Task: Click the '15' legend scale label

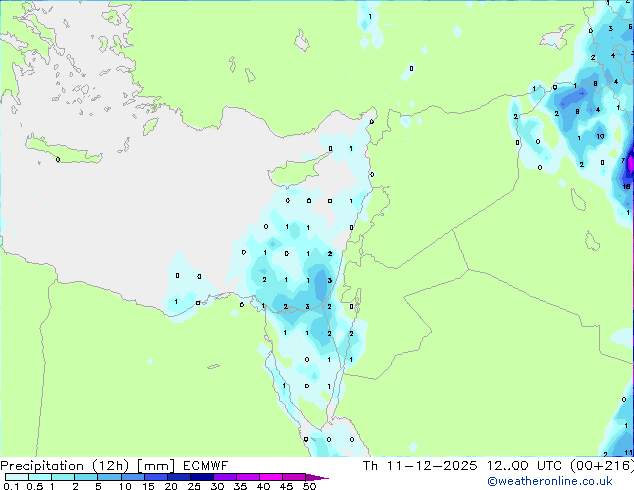Action: click(148, 486)
